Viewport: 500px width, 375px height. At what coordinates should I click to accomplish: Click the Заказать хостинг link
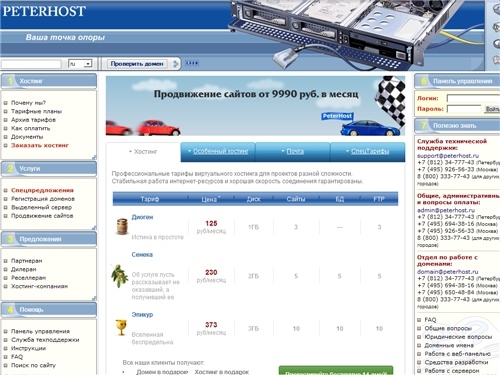point(40,145)
